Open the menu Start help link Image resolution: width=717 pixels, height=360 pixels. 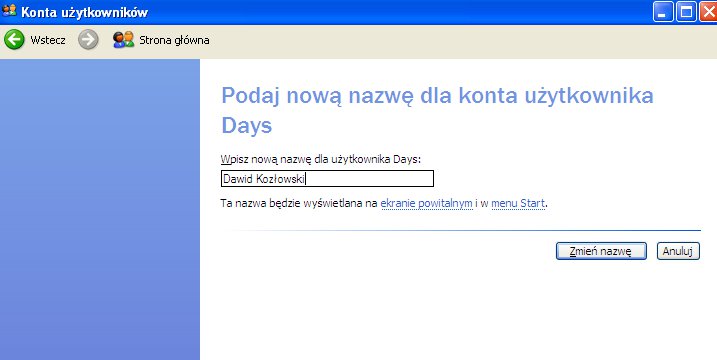(518, 203)
